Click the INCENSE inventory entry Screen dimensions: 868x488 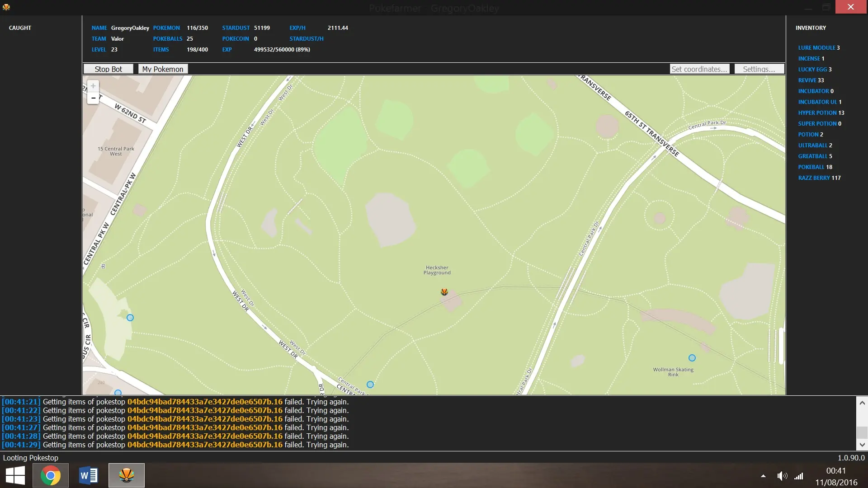point(811,58)
